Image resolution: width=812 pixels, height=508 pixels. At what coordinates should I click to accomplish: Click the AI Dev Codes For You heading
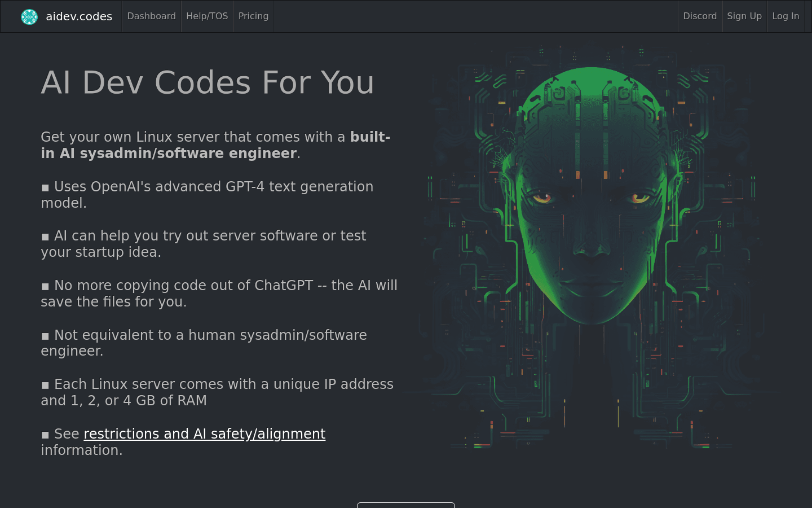point(208,82)
